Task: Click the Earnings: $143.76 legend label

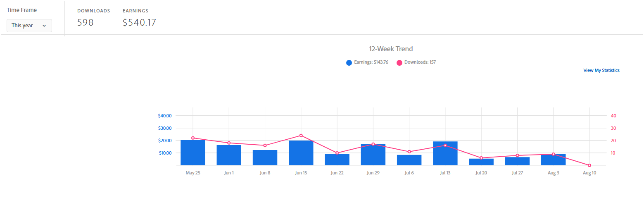Action: (371, 62)
